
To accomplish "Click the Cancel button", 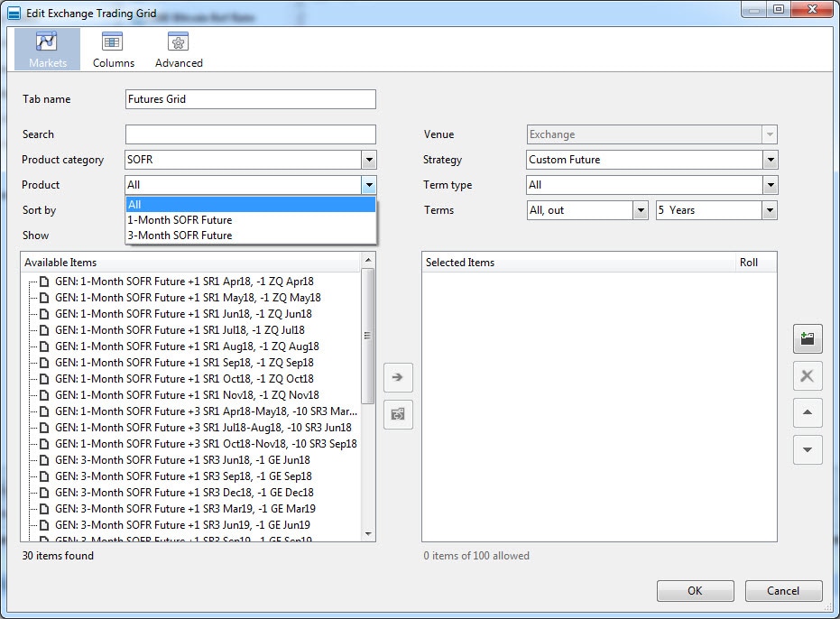I will [783, 591].
